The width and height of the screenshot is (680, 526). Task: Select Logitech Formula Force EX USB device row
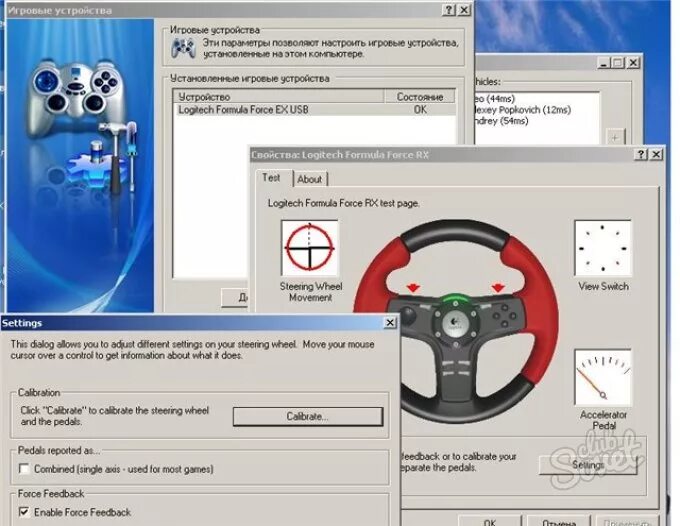pos(314,110)
